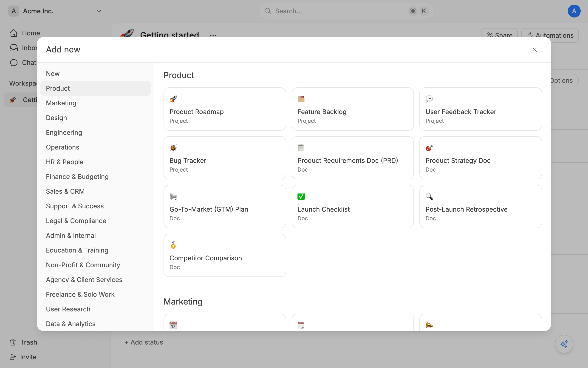Select the Design category
588x368 pixels.
click(96, 118)
